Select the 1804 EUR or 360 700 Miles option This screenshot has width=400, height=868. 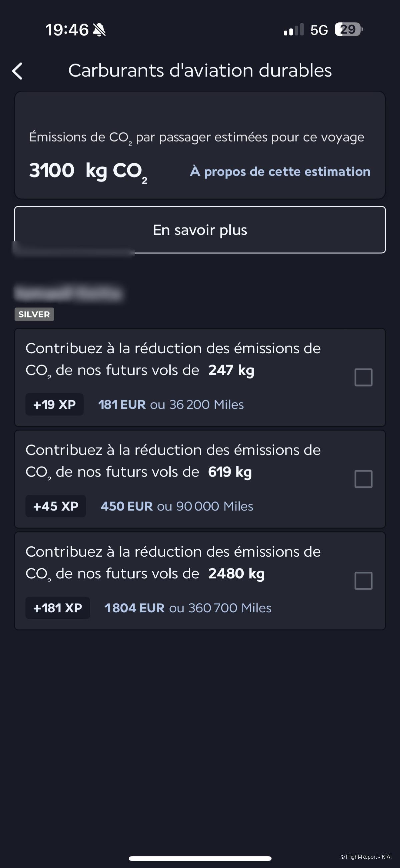click(188, 608)
